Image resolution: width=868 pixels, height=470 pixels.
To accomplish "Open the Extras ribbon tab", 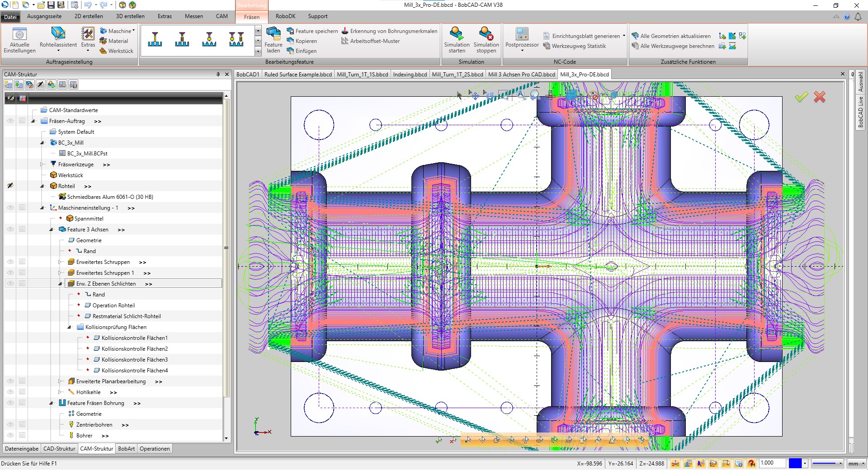I will (x=165, y=16).
